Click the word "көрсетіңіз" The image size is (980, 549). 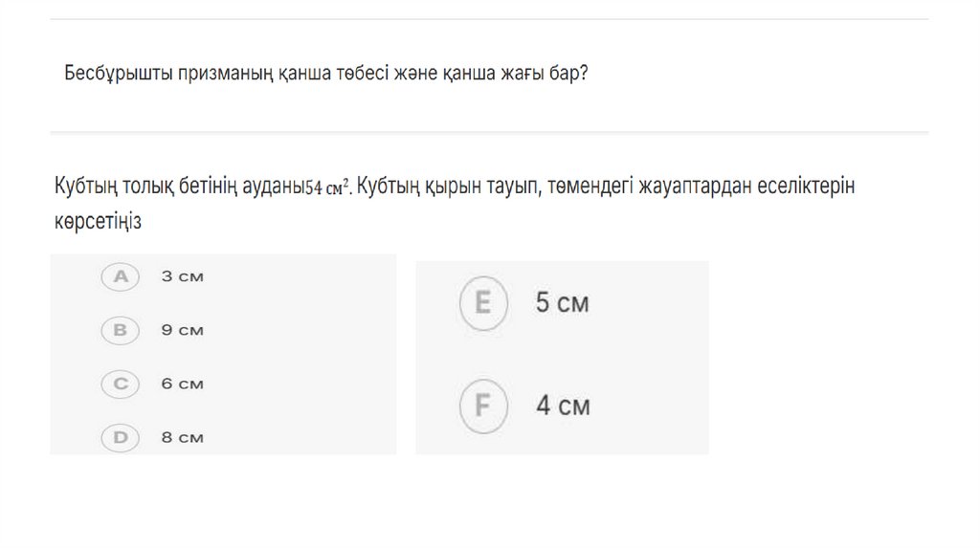(x=98, y=221)
